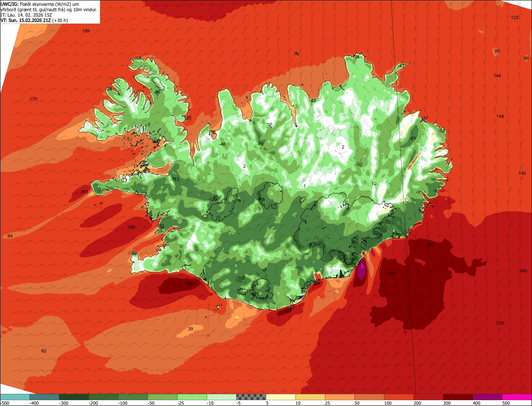Screen dimensions: 532x406
Task: Click the pale yellow legend swatch between 5 and 10
Action: coord(281,396)
